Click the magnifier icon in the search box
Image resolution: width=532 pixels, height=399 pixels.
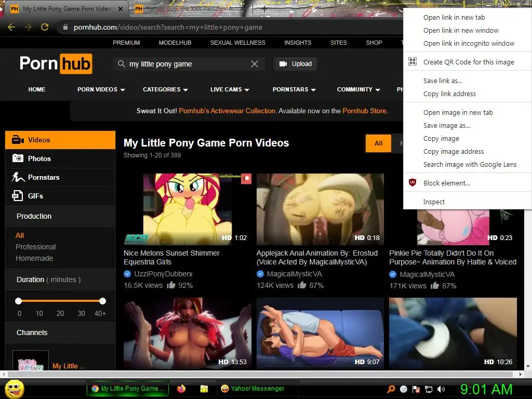(122, 64)
